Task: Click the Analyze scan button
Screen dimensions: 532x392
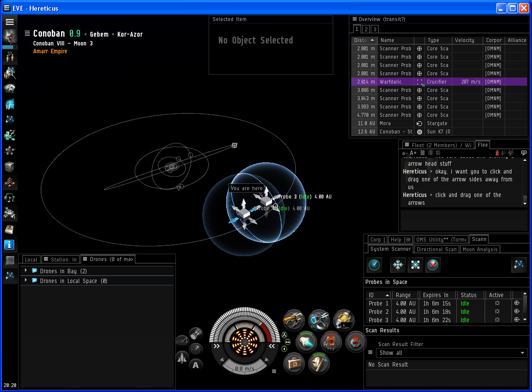Action: pos(374,265)
